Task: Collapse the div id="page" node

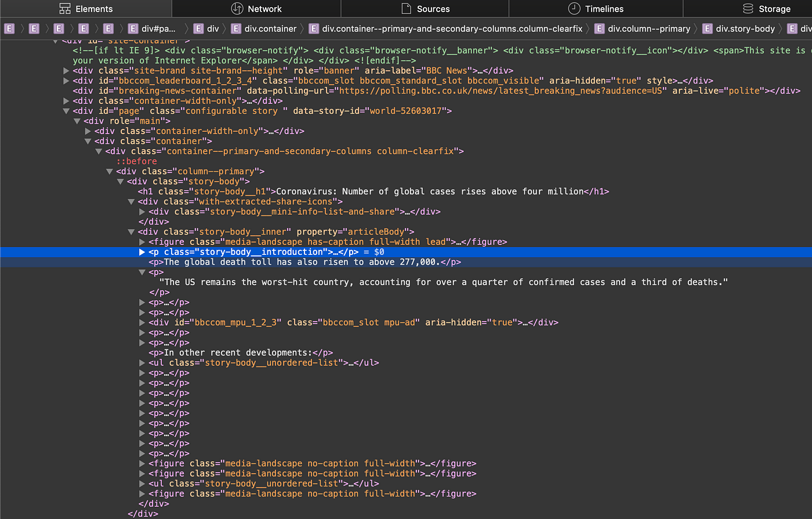Action: (67, 111)
